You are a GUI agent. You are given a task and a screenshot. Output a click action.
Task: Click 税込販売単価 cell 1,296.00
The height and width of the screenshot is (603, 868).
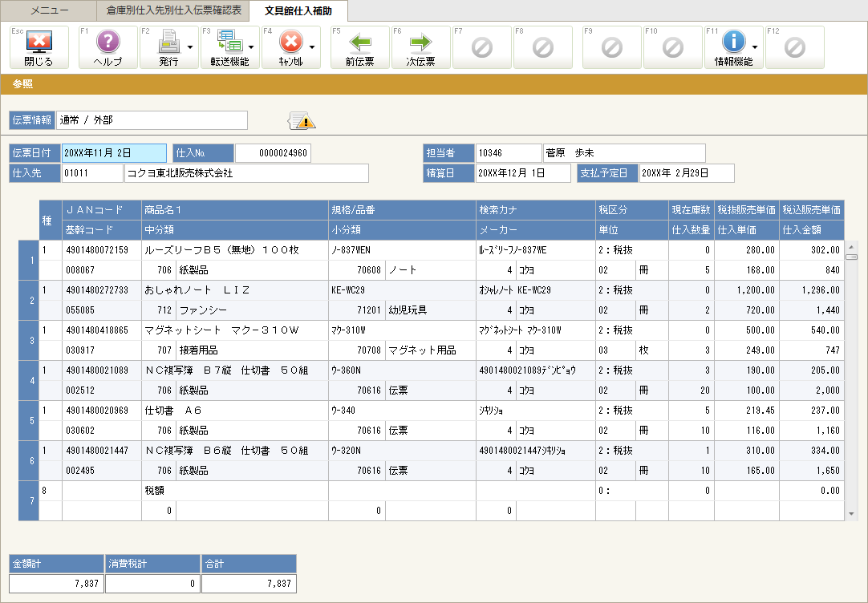[812, 290]
